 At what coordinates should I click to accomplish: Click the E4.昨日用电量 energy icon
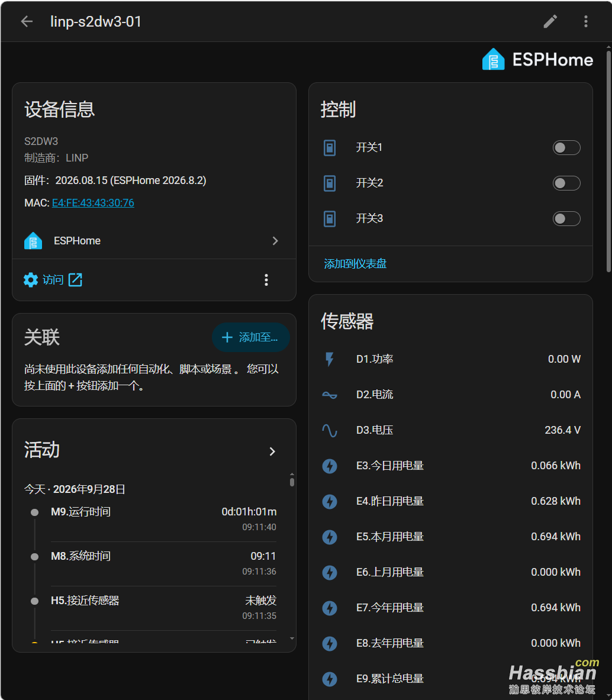(x=330, y=501)
